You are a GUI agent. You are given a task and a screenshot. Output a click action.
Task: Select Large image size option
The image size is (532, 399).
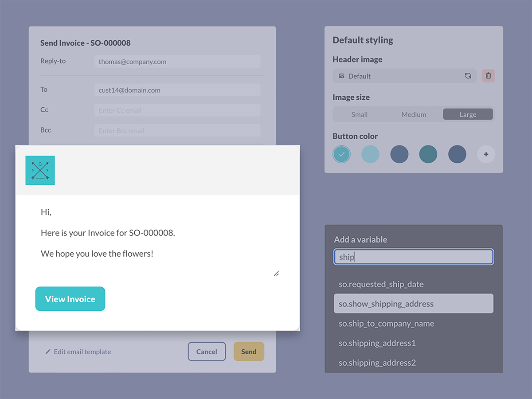pyautogui.click(x=468, y=114)
